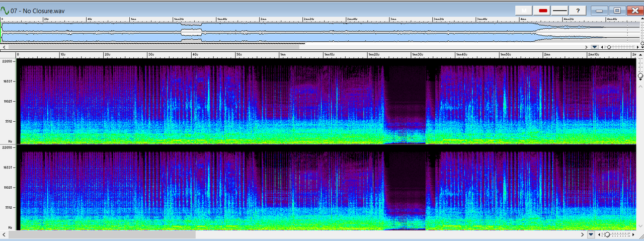This screenshot has width=644, height=241.
Task: Click the 4mn mark on the overview time ruler
Action: coord(523,19)
